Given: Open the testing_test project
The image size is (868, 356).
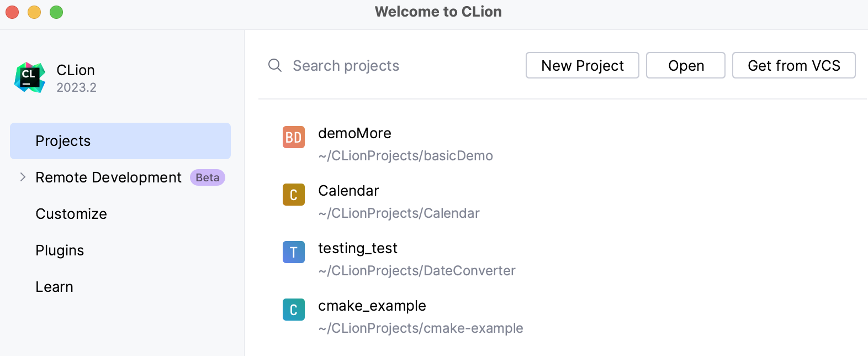Looking at the screenshot, I should point(358,248).
